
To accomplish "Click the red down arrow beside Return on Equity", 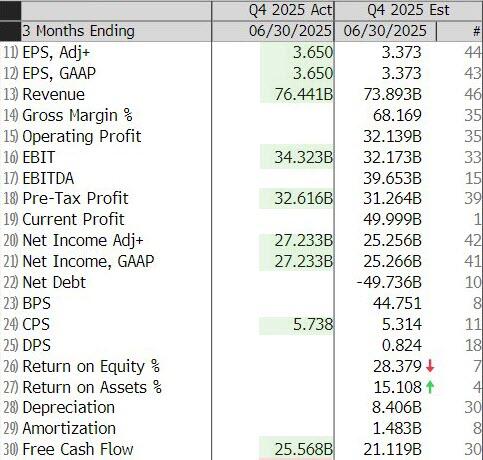I will (430, 366).
